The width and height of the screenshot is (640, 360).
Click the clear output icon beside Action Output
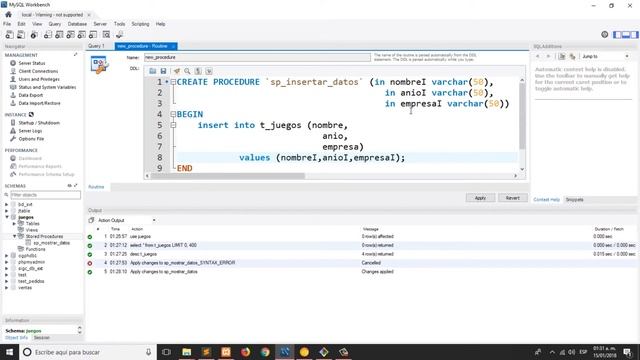[x=91, y=220]
